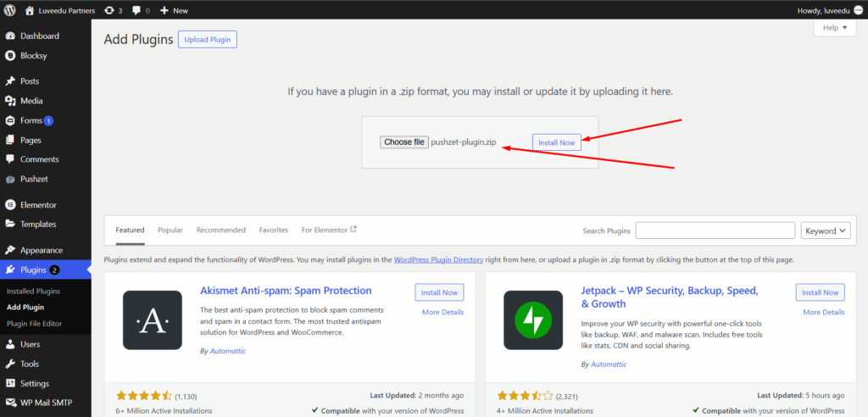Image resolution: width=868 pixels, height=417 pixels.
Task: Click the Plugins update badge showing 2
Action: (54, 270)
